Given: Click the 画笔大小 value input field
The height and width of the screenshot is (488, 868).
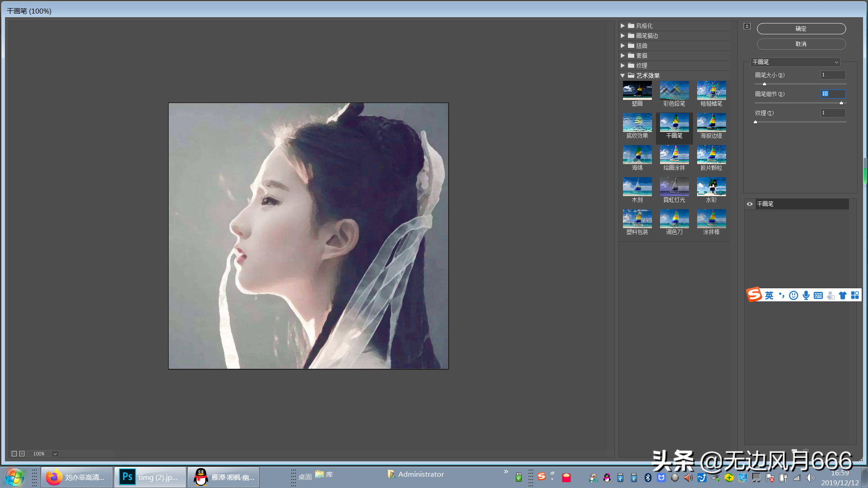Looking at the screenshot, I should pos(832,75).
